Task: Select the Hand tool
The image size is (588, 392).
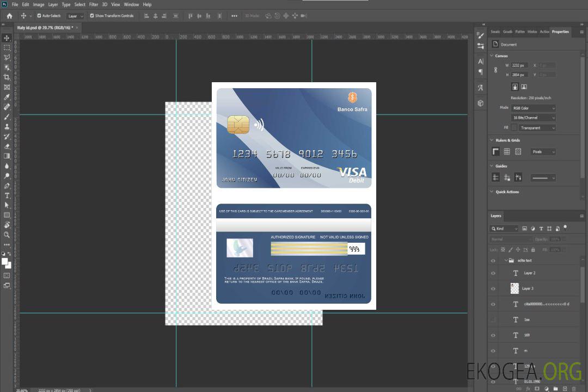Action: tap(7, 225)
